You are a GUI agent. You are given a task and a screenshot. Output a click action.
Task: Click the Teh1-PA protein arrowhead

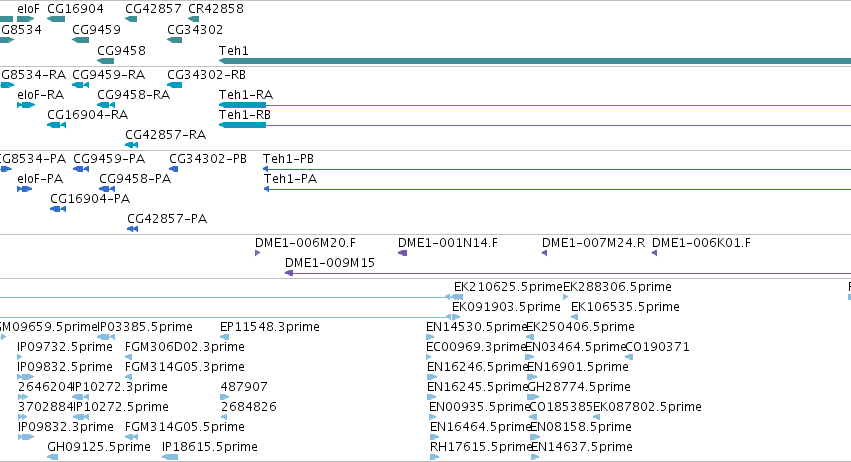pos(266,189)
